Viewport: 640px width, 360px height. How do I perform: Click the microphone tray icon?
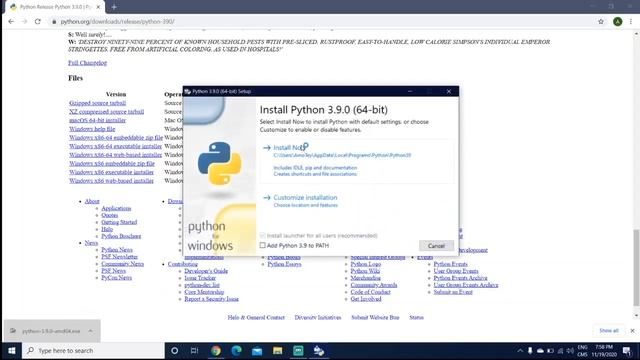coord(530,351)
